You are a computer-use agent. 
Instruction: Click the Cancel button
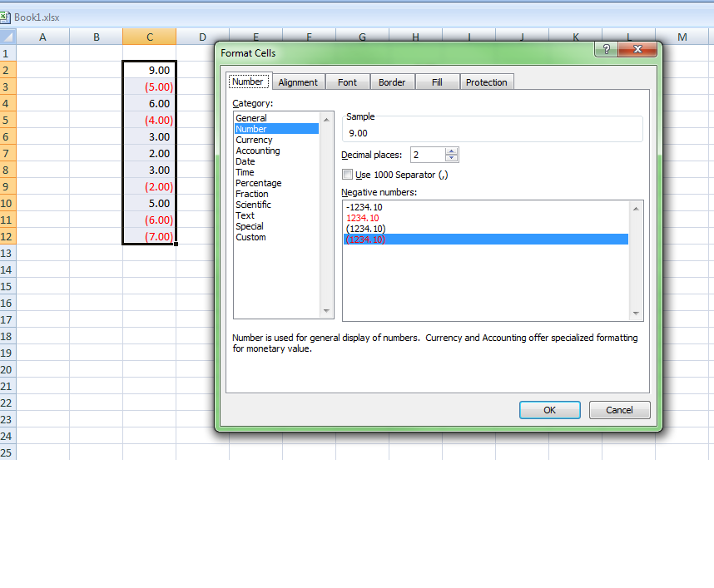click(x=619, y=409)
